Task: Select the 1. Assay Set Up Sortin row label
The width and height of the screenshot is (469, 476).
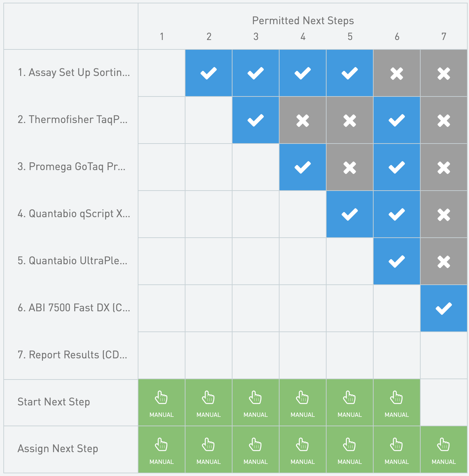Action: [x=74, y=73]
